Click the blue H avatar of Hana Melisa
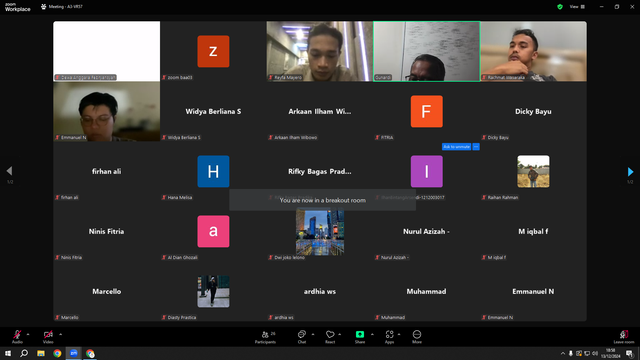The height and width of the screenshot is (360, 640). 213,171
